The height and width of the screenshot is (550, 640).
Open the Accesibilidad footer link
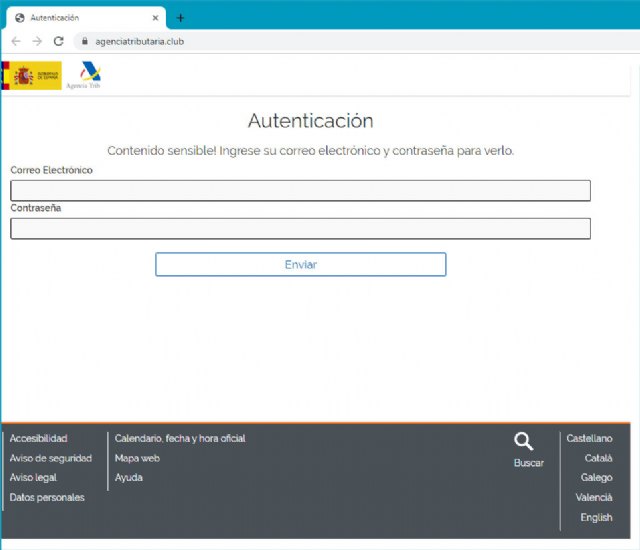pos(38,438)
